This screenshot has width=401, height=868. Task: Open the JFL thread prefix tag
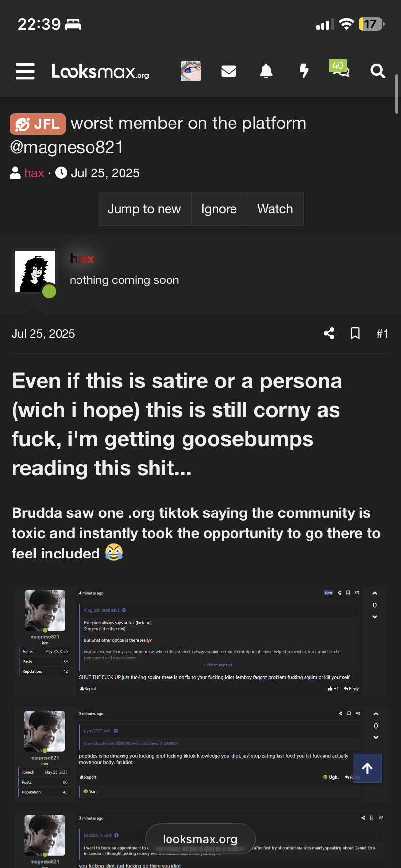[x=38, y=124]
